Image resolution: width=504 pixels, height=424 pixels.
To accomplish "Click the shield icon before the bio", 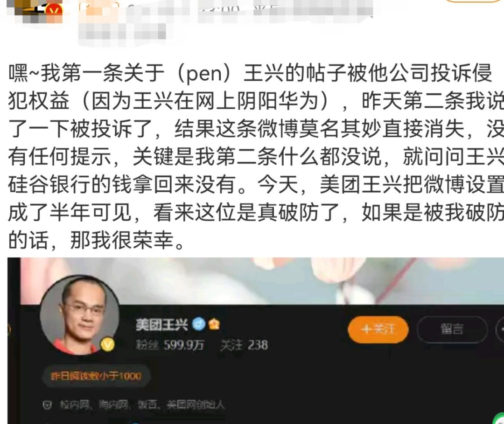I will [x=47, y=405].
